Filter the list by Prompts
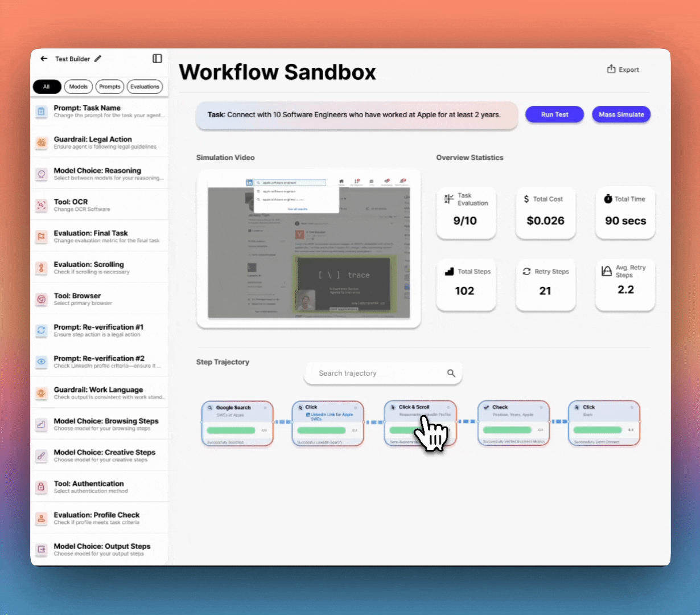The image size is (700, 615). (x=110, y=87)
